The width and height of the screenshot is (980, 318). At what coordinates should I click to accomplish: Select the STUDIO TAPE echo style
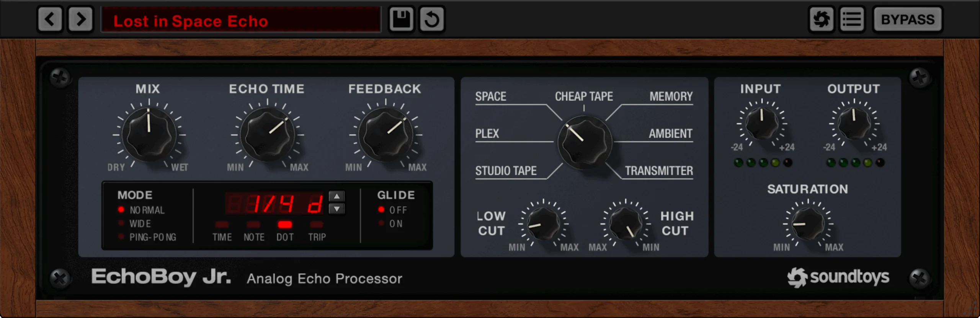[x=506, y=171]
